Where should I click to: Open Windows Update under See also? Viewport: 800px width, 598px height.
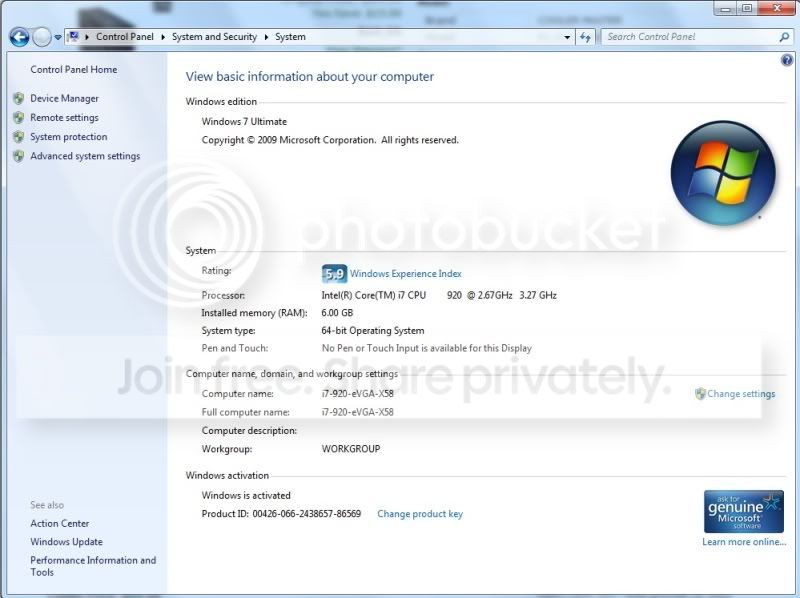pyautogui.click(x=66, y=542)
